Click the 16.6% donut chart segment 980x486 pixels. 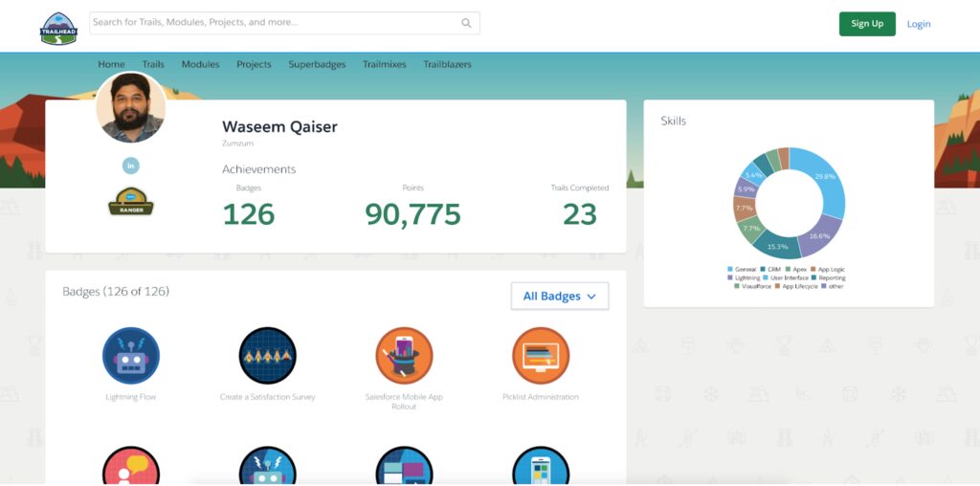coord(820,235)
